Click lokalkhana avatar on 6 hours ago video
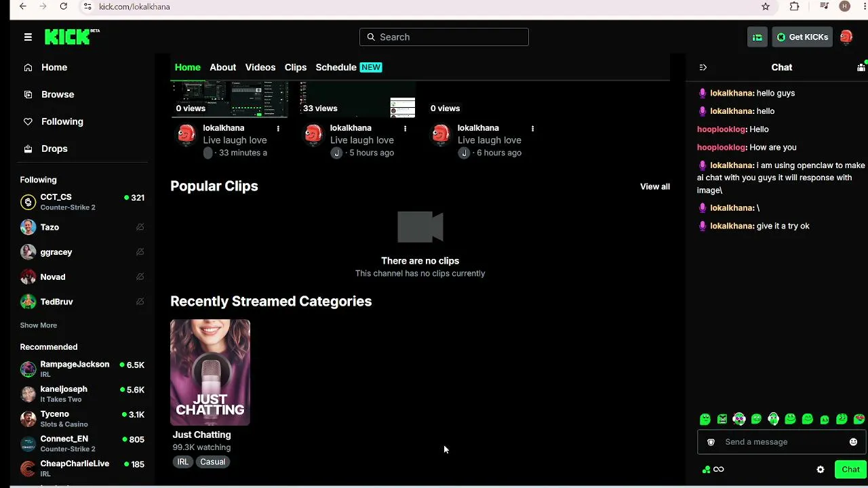The width and height of the screenshot is (868, 488). click(441, 134)
